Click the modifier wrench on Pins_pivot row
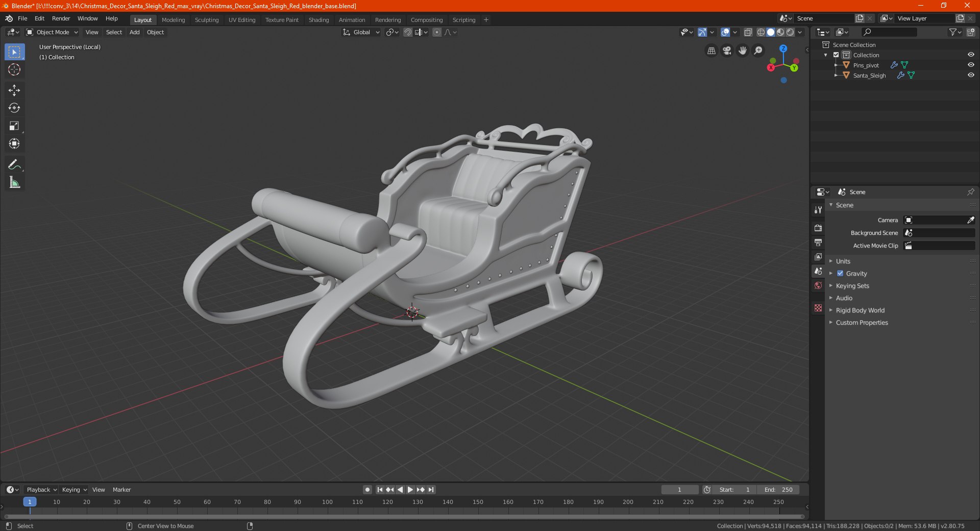Image resolution: width=980 pixels, height=531 pixels. (x=894, y=65)
